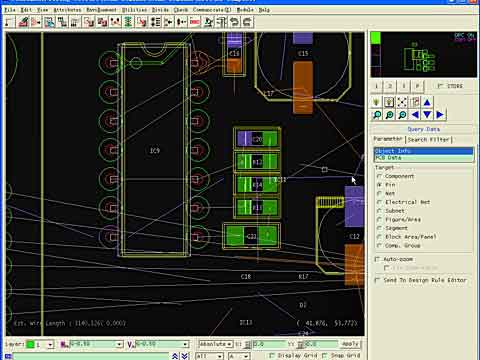Viewport: 480px width, 360px height.
Task: Click the undo arrow toolbar icon
Action: [235, 22]
